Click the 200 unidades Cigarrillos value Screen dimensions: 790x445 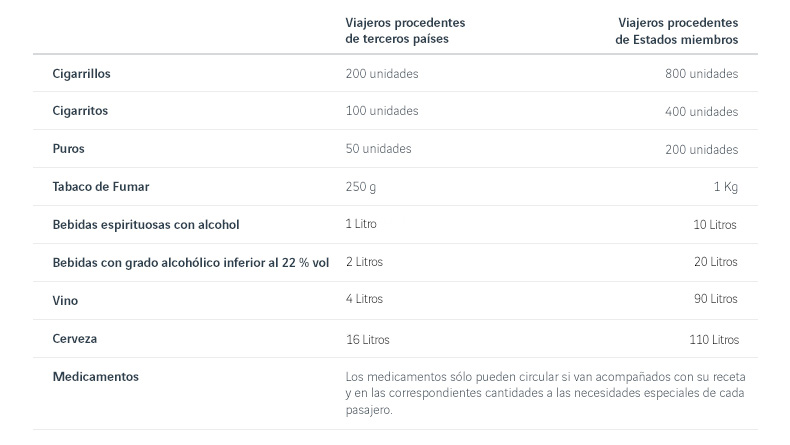pos(382,74)
